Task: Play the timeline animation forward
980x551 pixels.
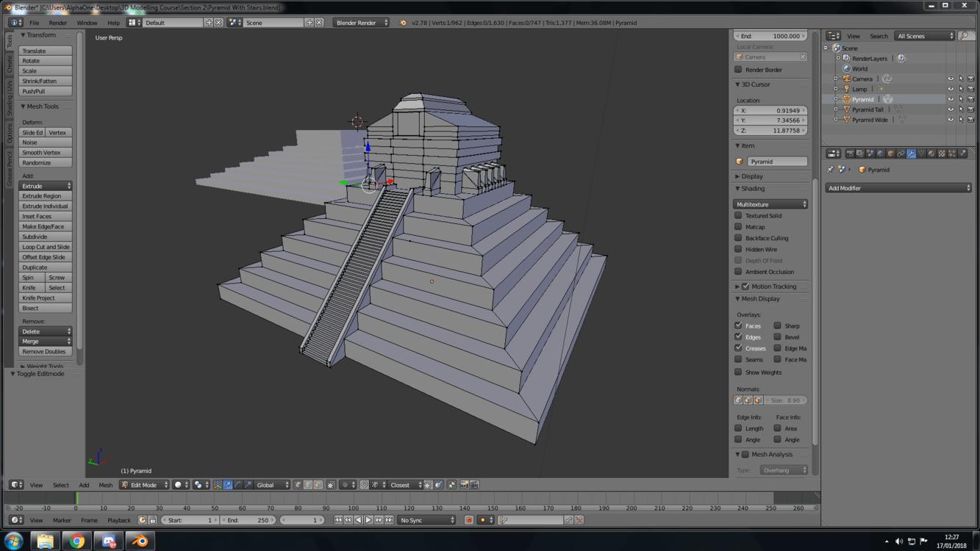Action: [x=368, y=520]
